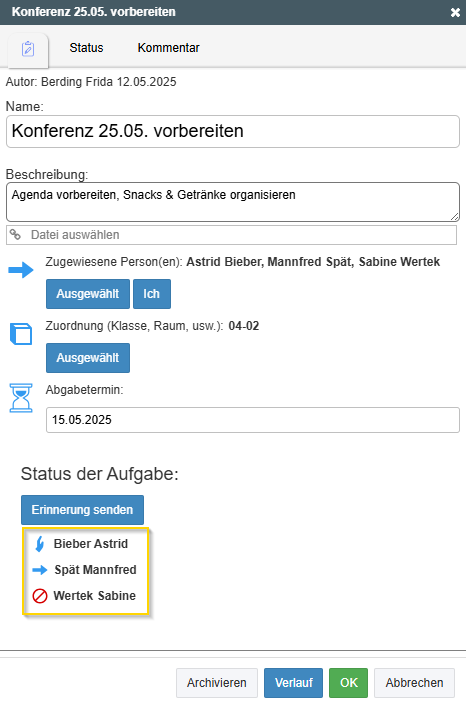Switch to the Kommentar tab
Screen dimensions: 466x705
pos(168,48)
